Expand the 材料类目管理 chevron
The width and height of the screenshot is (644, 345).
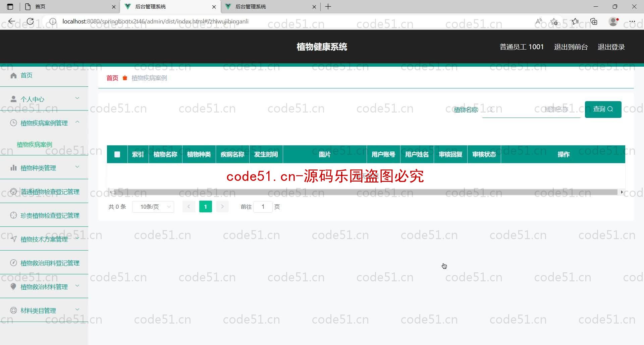[x=77, y=309]
